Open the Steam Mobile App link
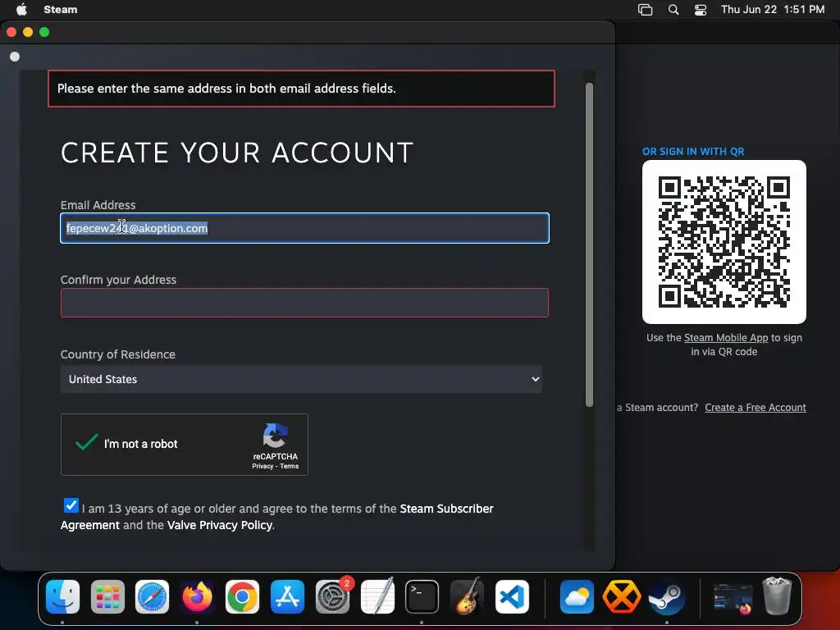The image size is (840, 630). 726,337
